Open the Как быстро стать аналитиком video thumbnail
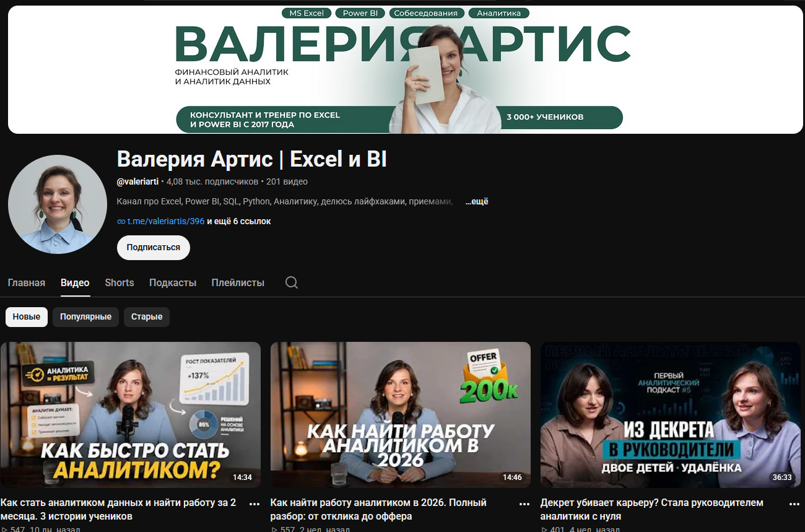 [130, 415]
